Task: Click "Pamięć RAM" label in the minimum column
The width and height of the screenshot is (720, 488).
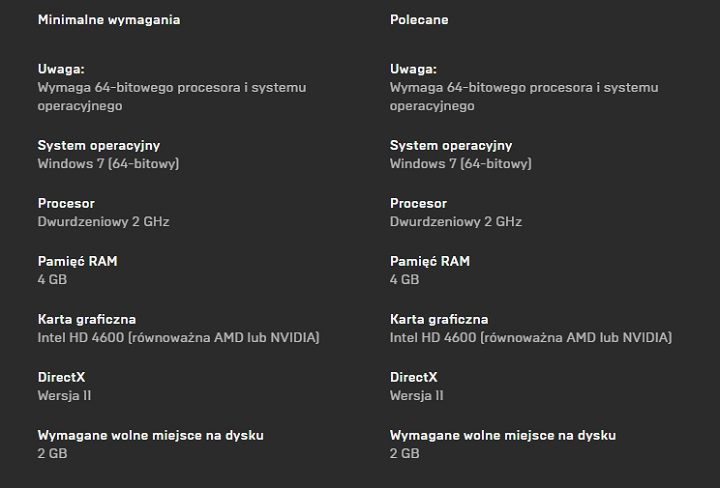Action: (x=77, y=261)
